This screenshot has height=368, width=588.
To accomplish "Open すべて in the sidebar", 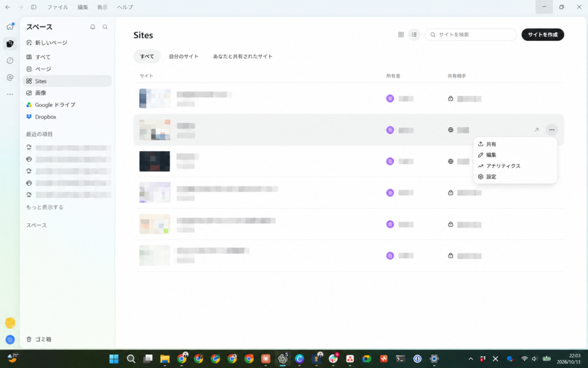I will (68, 57).
